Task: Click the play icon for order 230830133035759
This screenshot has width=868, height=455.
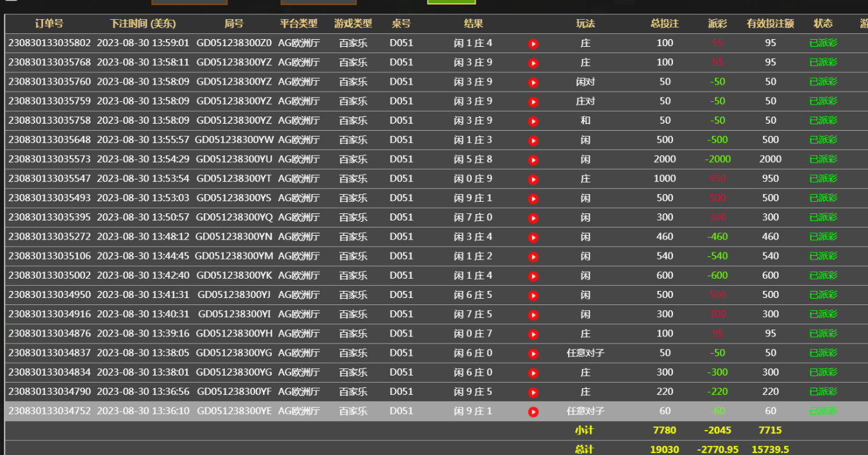Action: pos(533,101)
